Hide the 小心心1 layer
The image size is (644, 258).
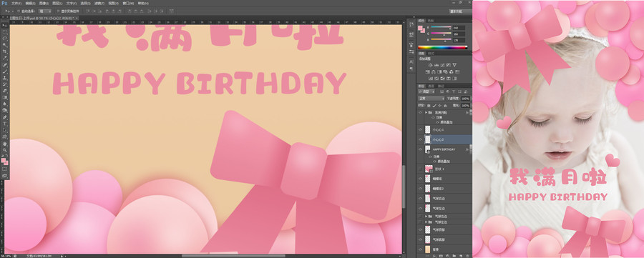click(420, 129)
